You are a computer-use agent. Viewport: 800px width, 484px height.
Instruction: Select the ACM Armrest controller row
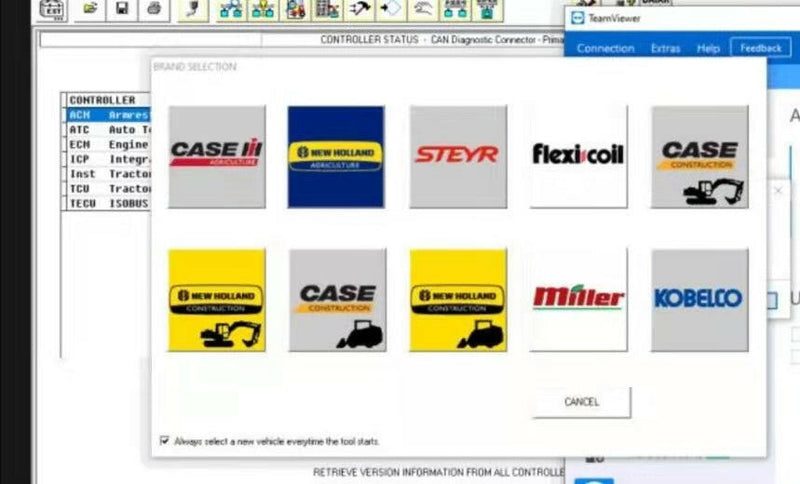(x=108, y=115)
